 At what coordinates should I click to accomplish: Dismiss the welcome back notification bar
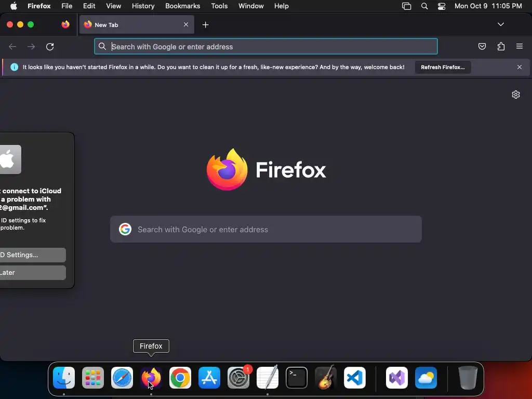coord(520,67)
